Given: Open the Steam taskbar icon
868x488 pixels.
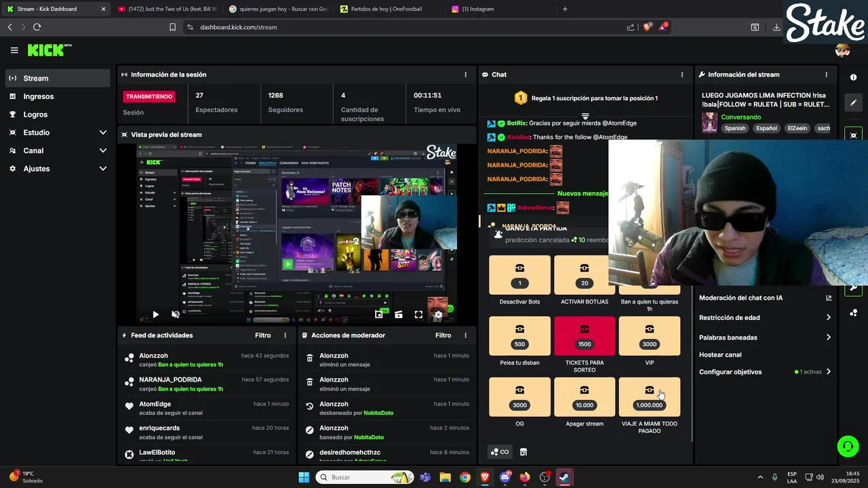Looking at the screenshot, I should pyautogui.click(x=564, y=477).
